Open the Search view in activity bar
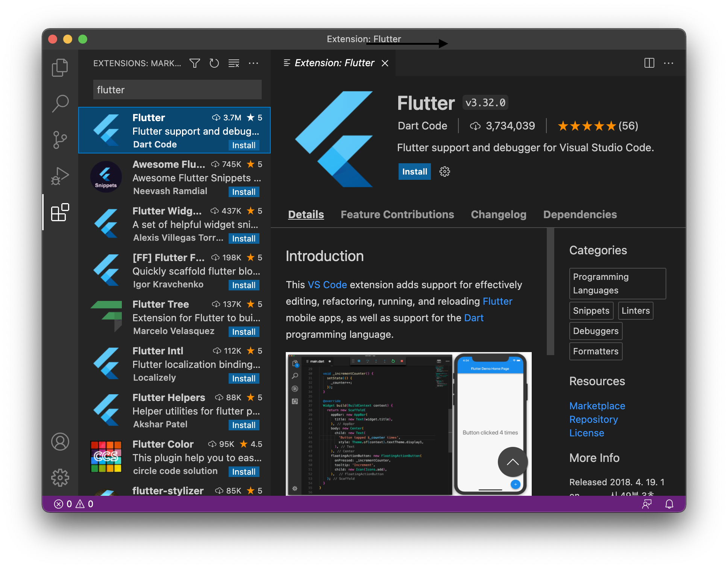This screenshot has height=568, width=728. coord(60,103)
